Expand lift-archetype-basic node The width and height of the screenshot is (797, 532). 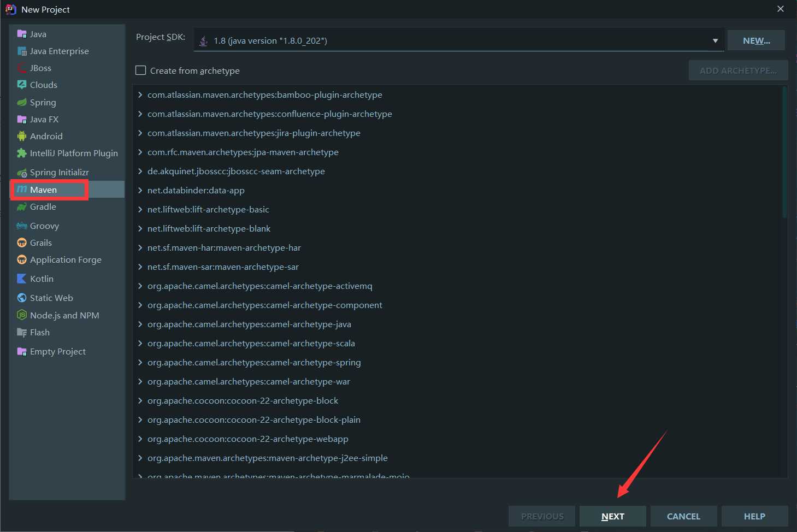click(x=140, y=210)
